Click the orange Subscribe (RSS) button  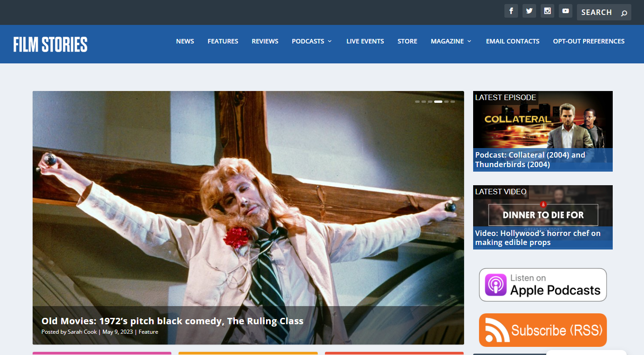click(x=543, y=330)
